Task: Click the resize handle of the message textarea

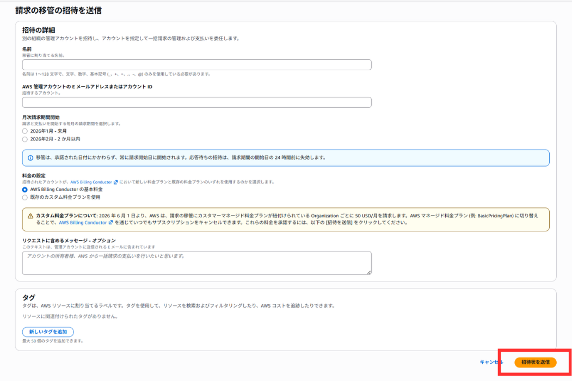Action: coord(368,272)
